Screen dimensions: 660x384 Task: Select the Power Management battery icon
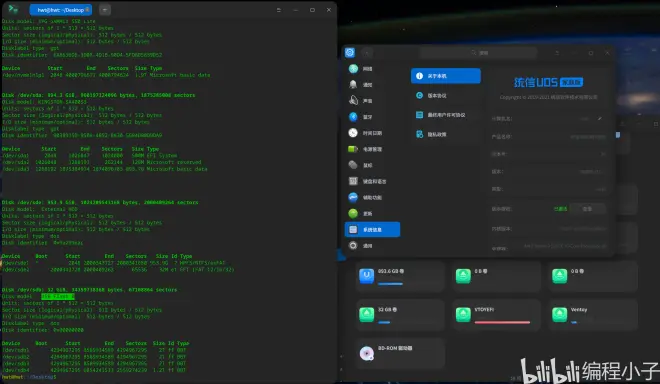353,149
